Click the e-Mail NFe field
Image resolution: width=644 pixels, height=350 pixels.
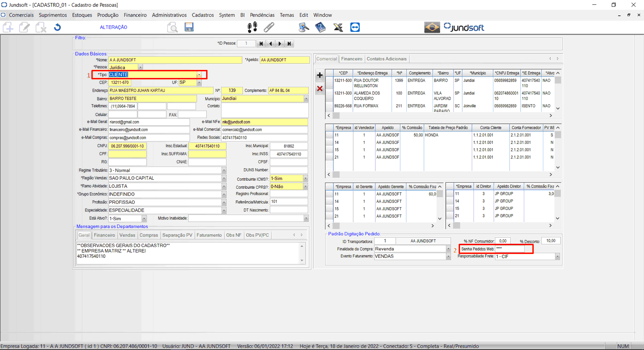265,122
